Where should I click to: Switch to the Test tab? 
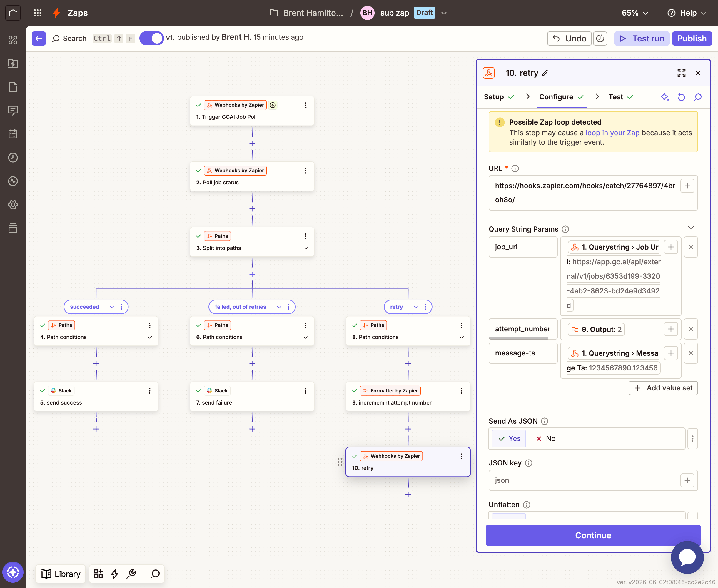click(621, 97)
